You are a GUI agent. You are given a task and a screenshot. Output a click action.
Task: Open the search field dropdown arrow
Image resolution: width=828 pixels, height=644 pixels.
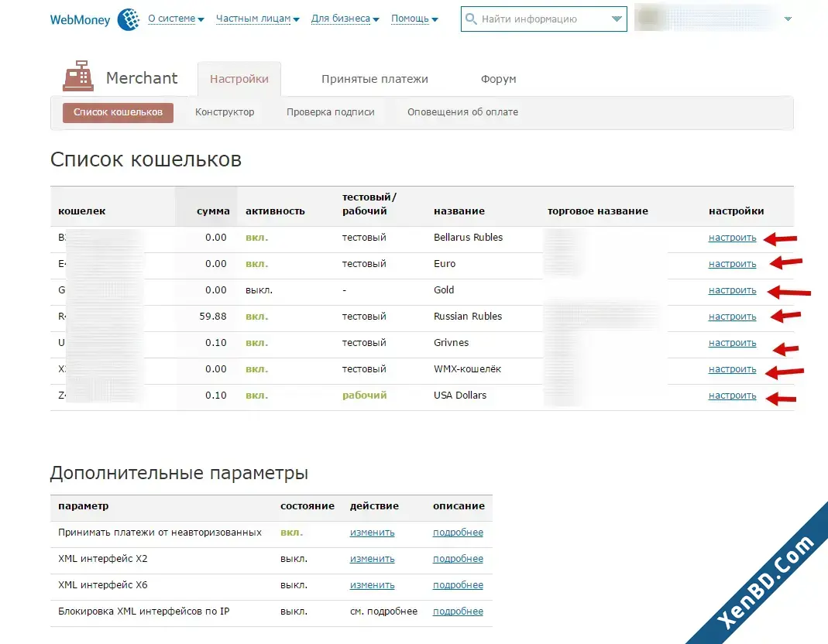[x=617, y=19]
